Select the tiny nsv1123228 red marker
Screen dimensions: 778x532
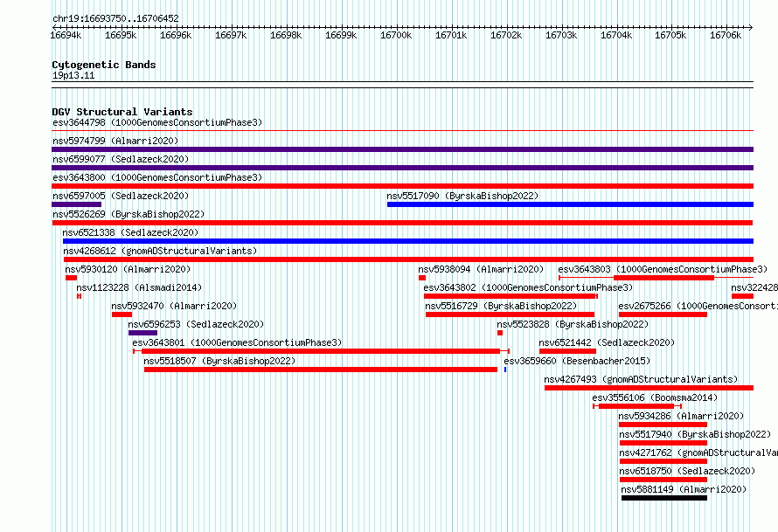pos(79,296)
